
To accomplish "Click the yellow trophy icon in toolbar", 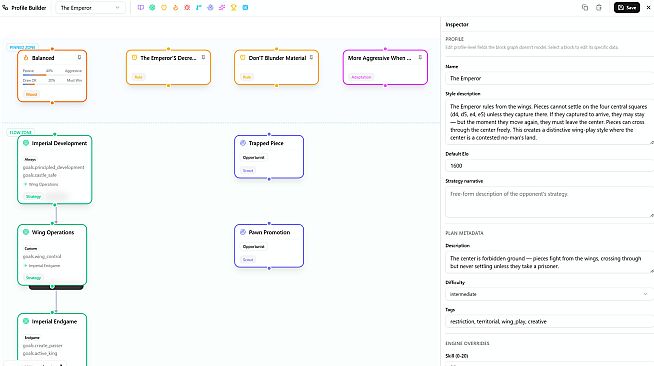I will click(234, 8).
